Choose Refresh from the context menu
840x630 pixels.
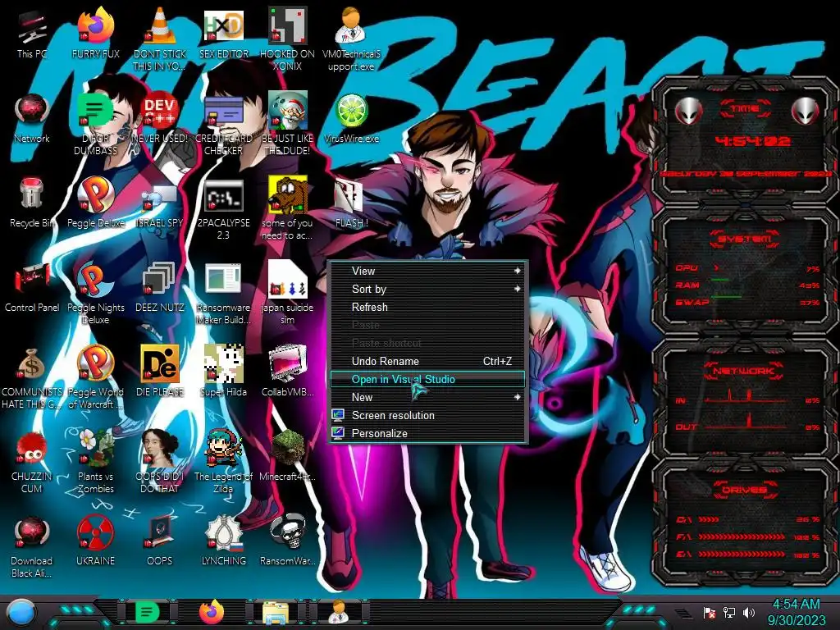(x=427, y=307)
